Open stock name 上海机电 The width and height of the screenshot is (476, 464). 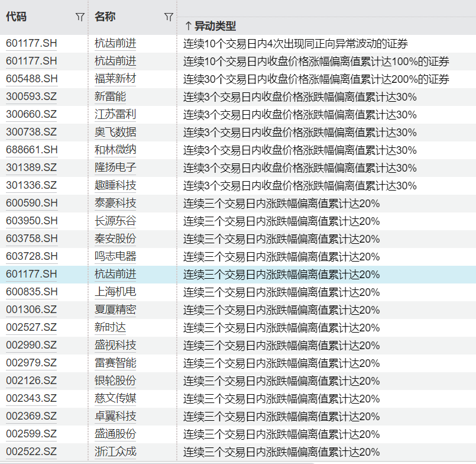point(115,292)
